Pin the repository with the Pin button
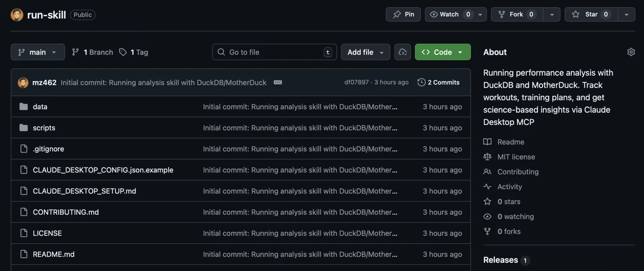 pyautogui.click(x=403, y=14)
